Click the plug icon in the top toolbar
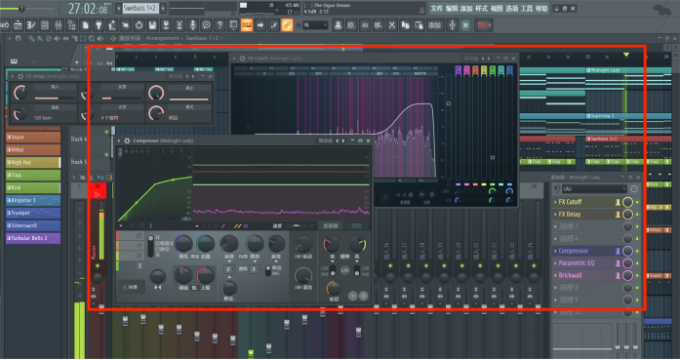Image resolution: width=680 pixels, height=360 pixels. [x=99, y=25]
